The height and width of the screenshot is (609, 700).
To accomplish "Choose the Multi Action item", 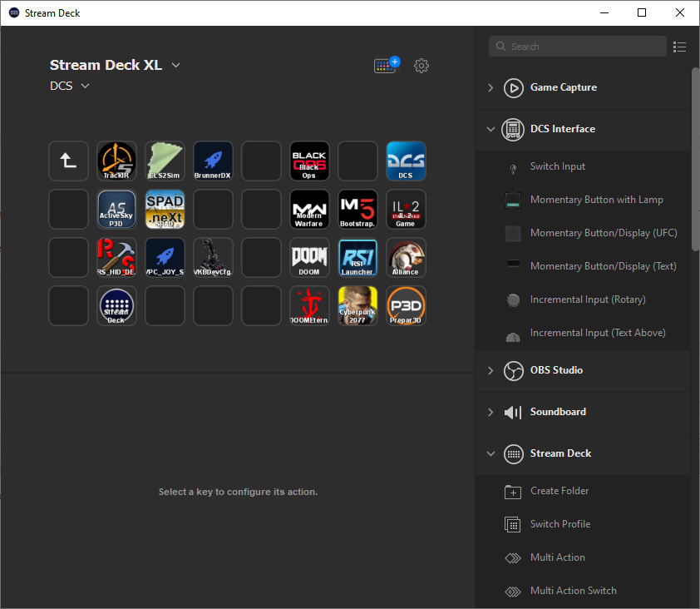I will [584, 557].
